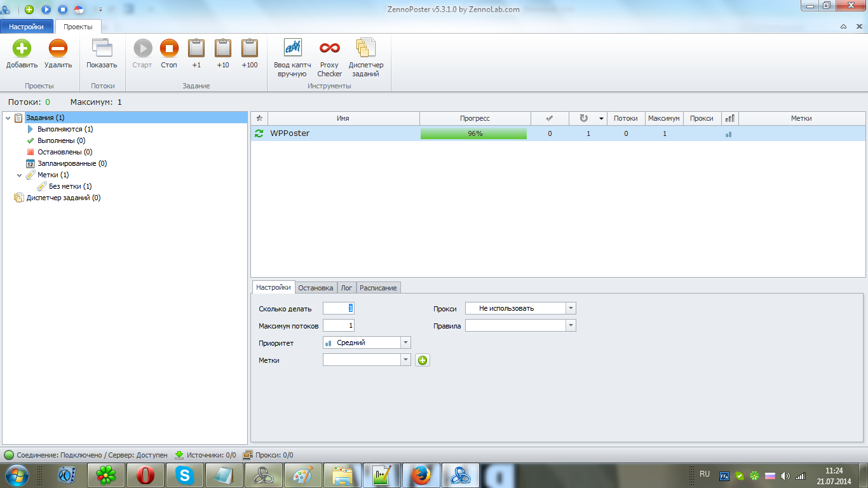Switch to the Остановка tab

pyautogui.click(x=316, y=288)
